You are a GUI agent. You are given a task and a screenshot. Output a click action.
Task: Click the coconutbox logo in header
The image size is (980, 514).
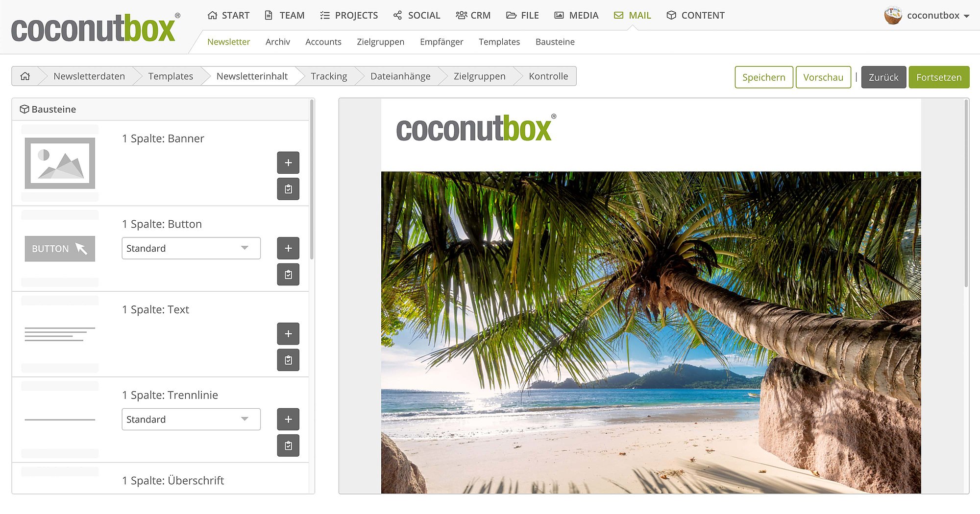tap(96, 28)
